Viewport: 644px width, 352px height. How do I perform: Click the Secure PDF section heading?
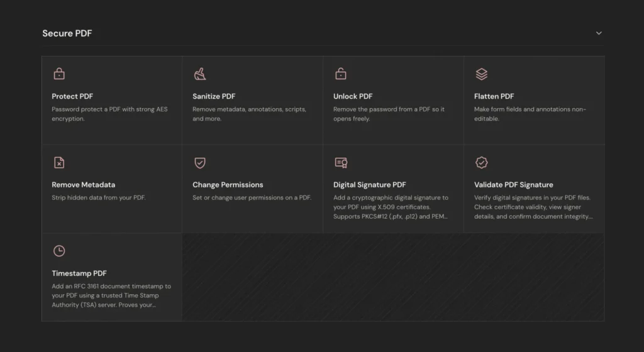coord(67,33)
